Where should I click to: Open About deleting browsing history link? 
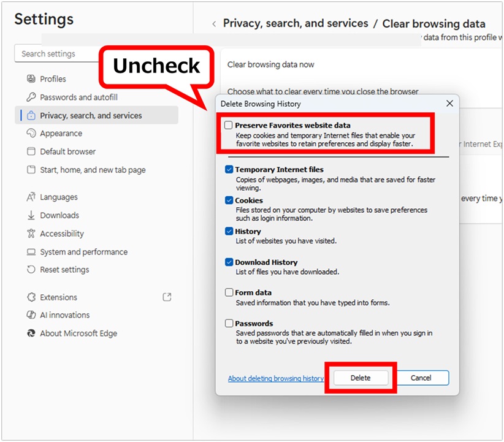pos(276,378)
